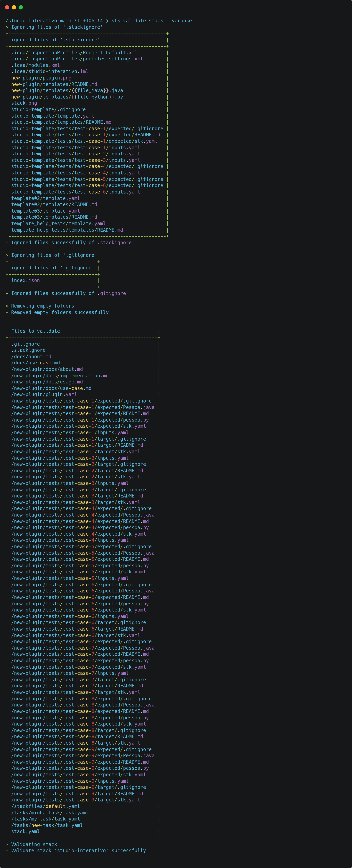
Task: Click '.idea/inspectionProfiles/Project_Default.xml' row
Action: pos(74,53)
